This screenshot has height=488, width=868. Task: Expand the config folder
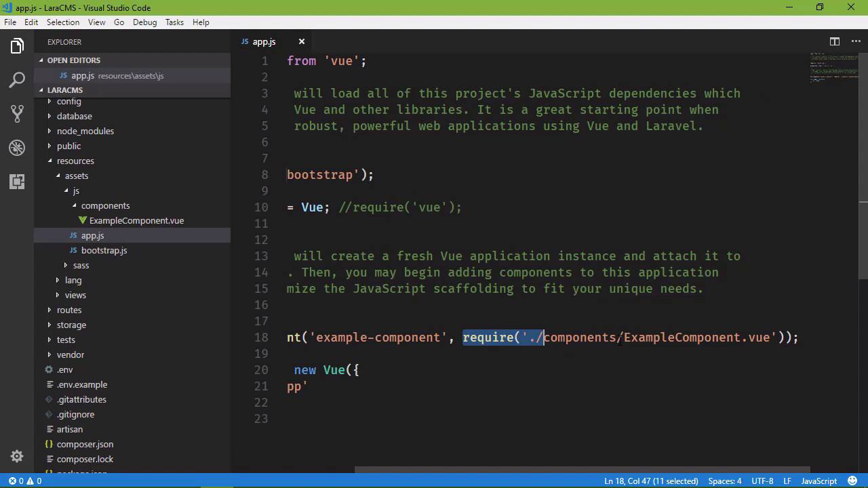click(132, 102)
